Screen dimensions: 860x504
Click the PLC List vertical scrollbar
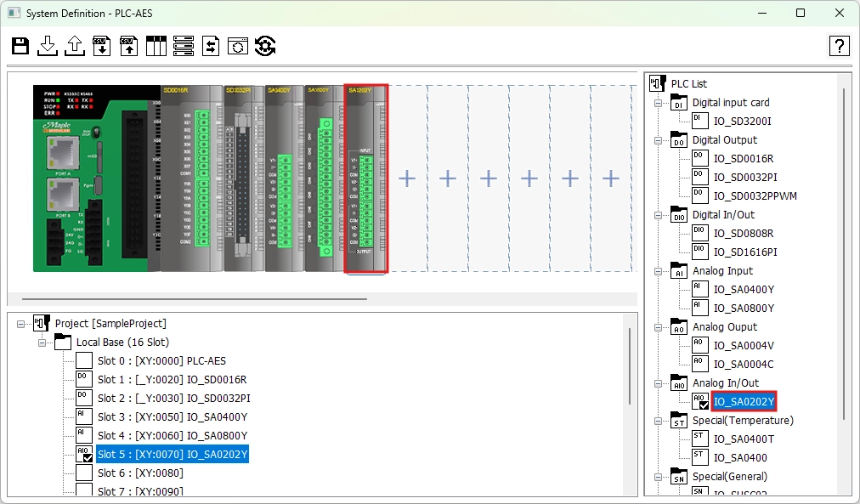pos(844,255)
